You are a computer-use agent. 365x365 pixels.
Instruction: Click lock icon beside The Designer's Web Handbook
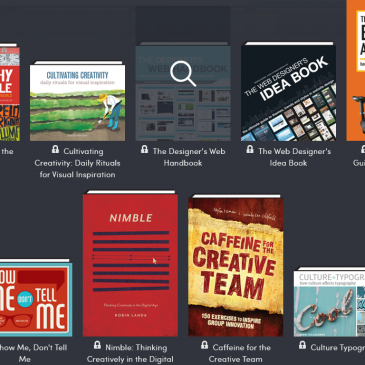point(144,149)
